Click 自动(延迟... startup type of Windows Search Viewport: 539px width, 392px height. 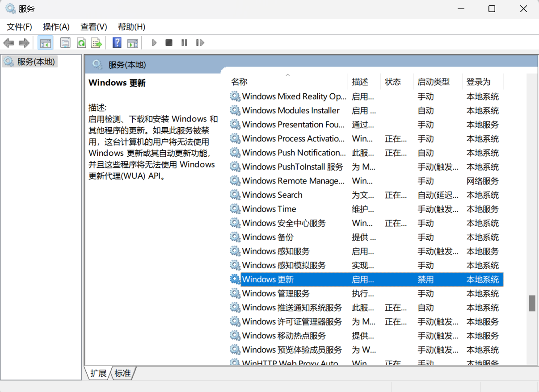(438, 195)
